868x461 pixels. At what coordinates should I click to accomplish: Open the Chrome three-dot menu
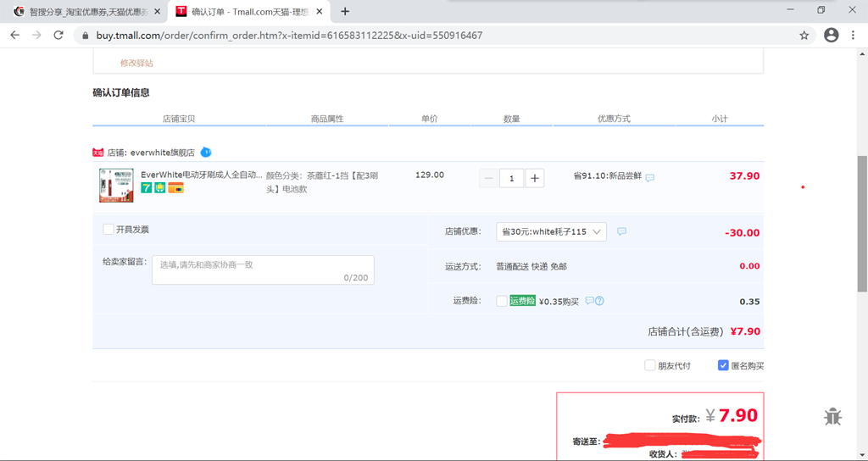[853, 36]
